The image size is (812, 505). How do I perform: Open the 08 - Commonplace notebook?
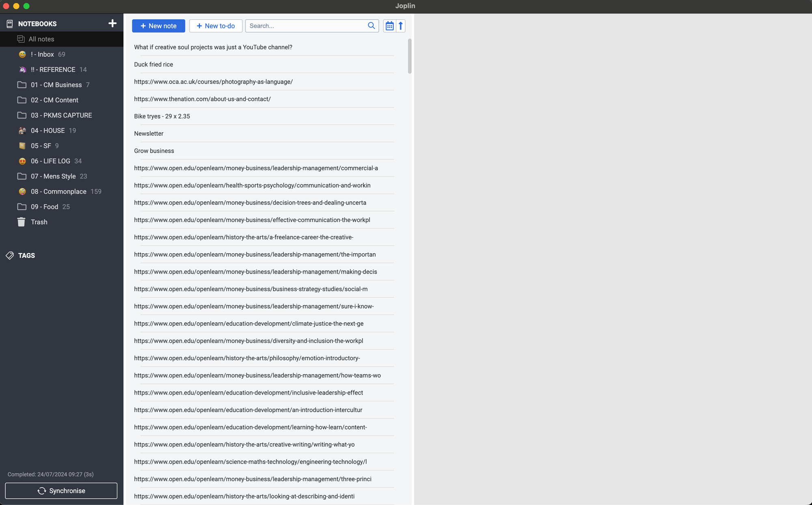point(58,191)
